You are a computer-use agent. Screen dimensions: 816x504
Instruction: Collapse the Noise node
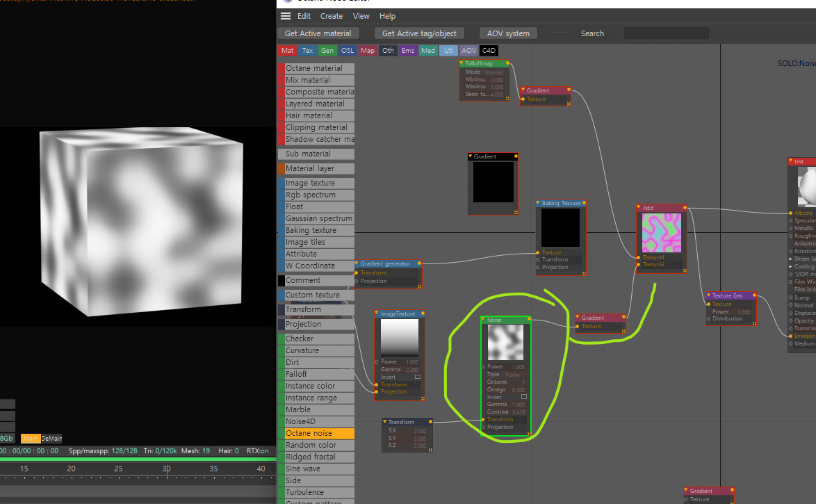click(x=484, y=320)
